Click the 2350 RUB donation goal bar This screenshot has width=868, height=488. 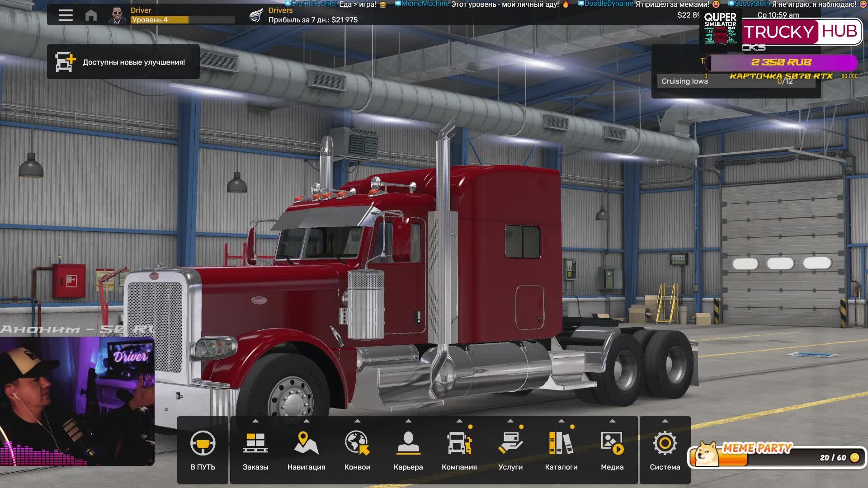(x=782, y=63)
